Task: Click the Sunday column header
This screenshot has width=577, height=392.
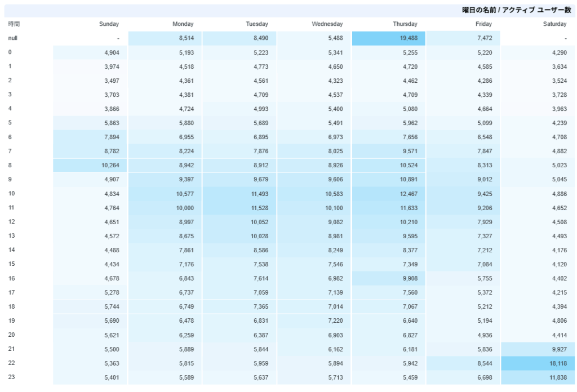Action: pyautogui.click(x=109, y=24)
